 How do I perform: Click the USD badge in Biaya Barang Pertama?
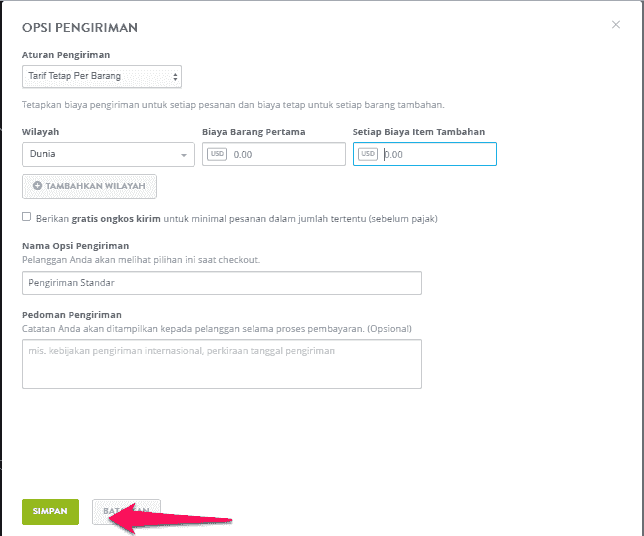click(217, 154)
